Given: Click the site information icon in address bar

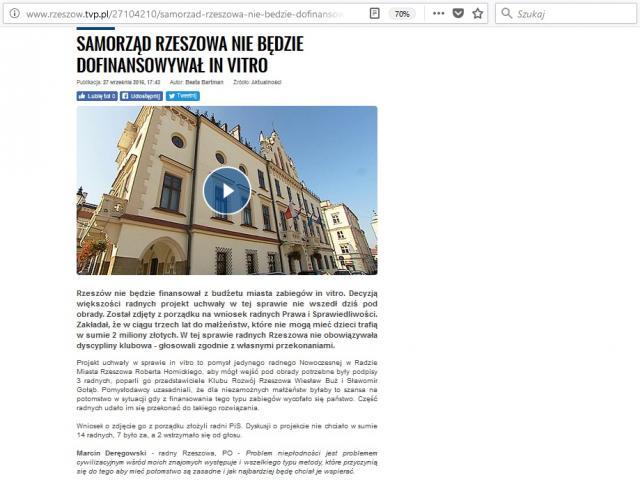Looking at the screenshot, I should click(12, 14).
